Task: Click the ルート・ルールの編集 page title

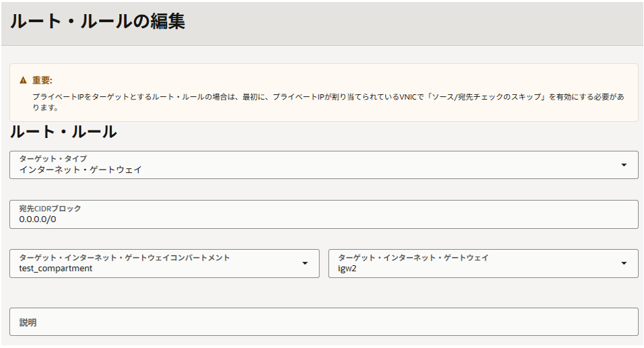Action: click(x=97, y=22)
